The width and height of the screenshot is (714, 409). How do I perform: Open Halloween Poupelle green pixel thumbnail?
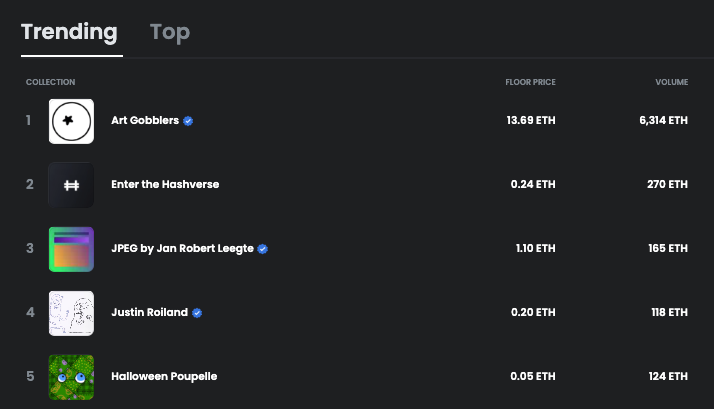[71, 377]
